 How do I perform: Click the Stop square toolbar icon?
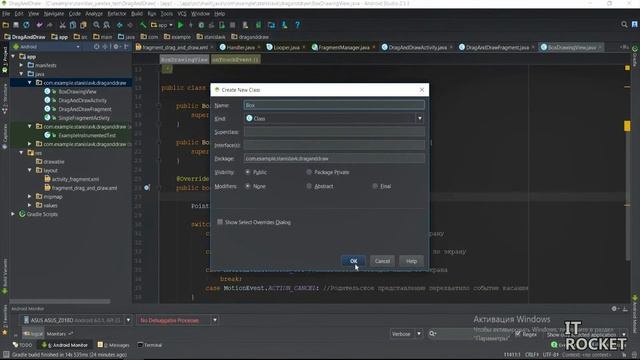tap(233, 25)
